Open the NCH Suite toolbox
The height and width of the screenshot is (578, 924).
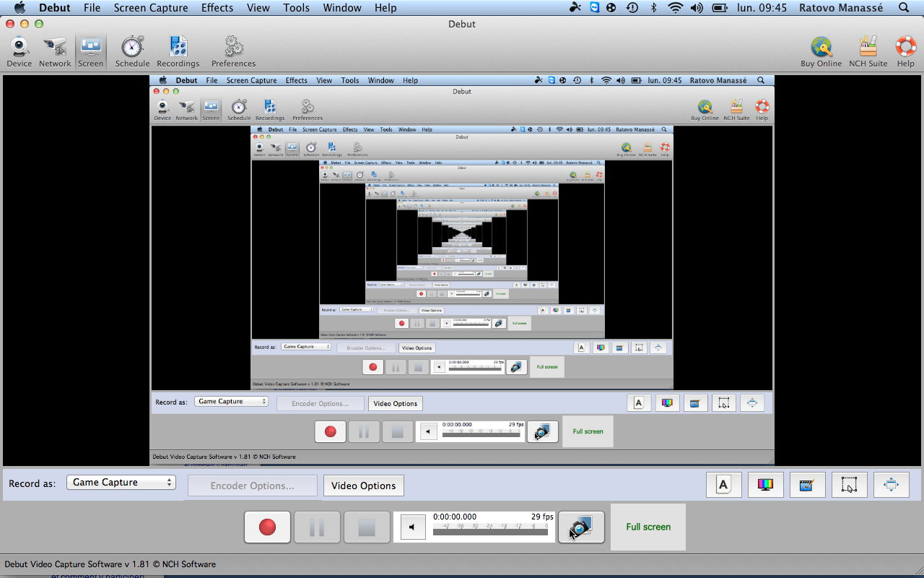(868, 51)
